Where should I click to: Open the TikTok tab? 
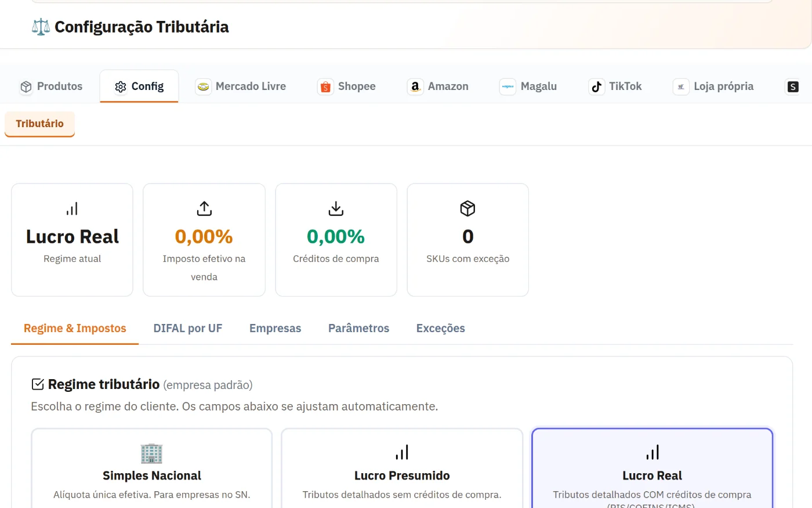tap(615, 87)
